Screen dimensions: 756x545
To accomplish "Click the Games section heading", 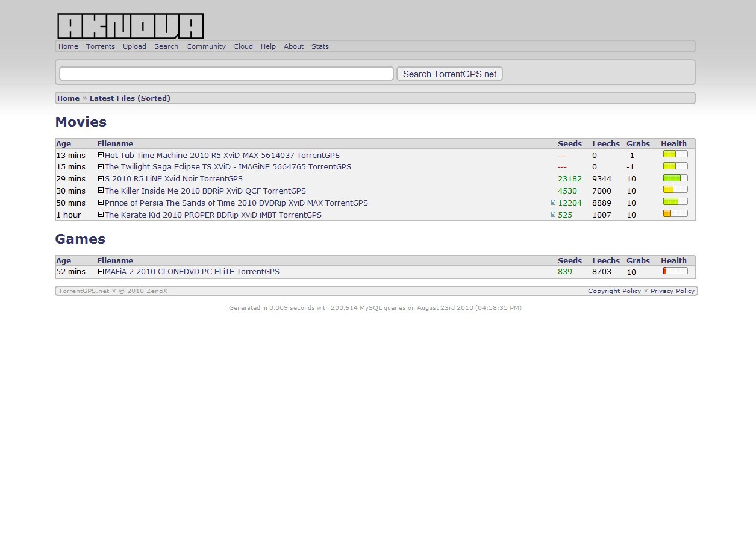I will pos(80,239).
